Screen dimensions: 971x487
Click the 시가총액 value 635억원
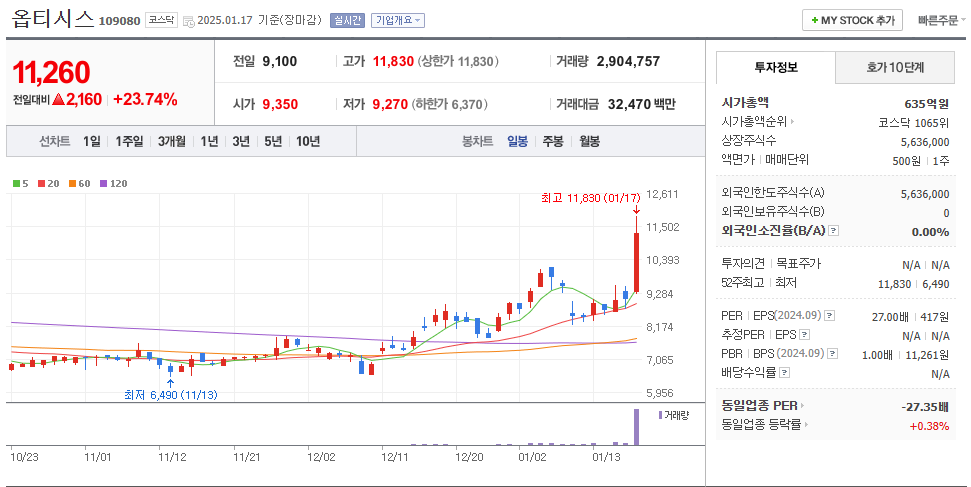[926, 103]
